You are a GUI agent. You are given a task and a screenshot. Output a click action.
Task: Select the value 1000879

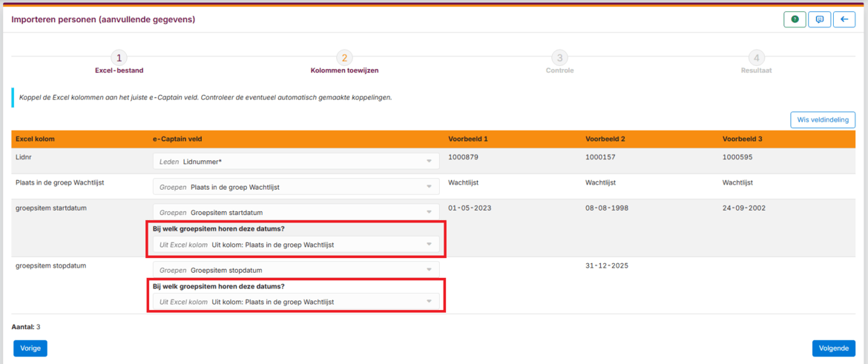click(x=464, y=157)
